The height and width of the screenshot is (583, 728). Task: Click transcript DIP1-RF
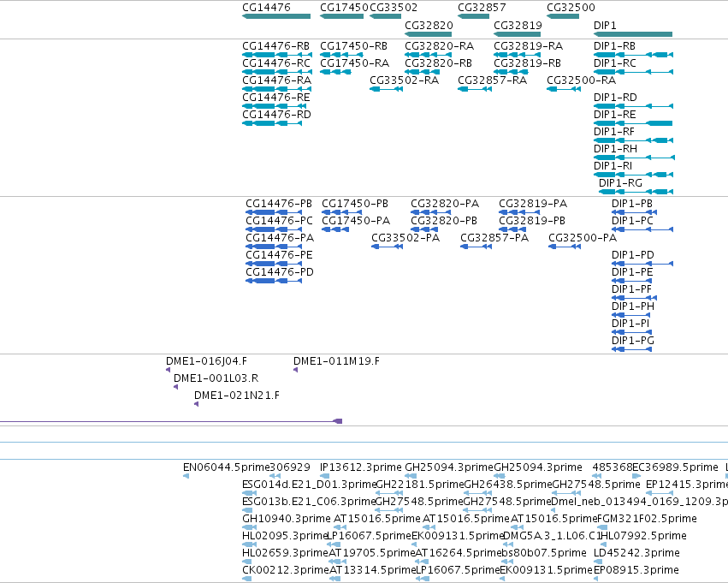(x=633, y=140)
